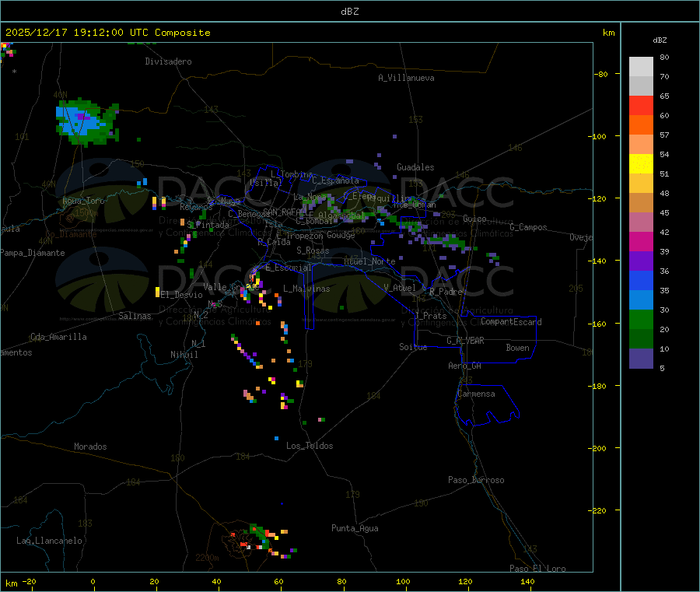Click the Carmensa map label
The height and width of the screenshot is (592, 700).
pyautogui.click(x=476, y=394)
